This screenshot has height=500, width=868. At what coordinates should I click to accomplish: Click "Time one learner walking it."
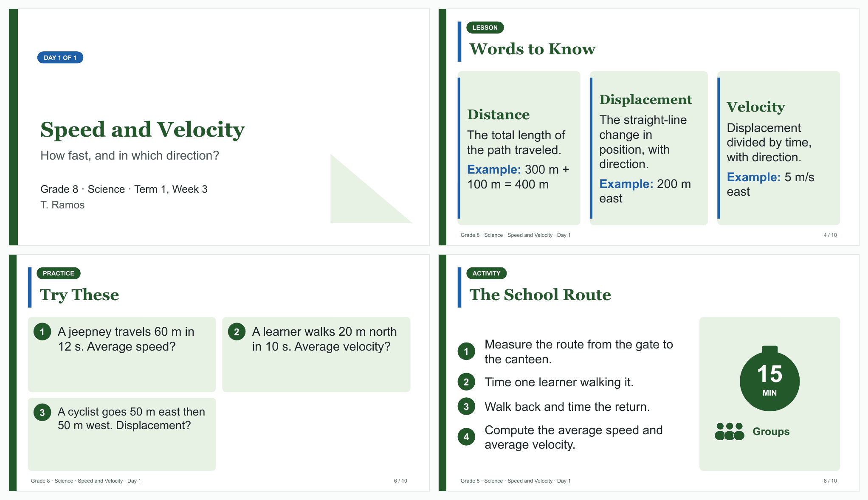click(x=559, y=382)
